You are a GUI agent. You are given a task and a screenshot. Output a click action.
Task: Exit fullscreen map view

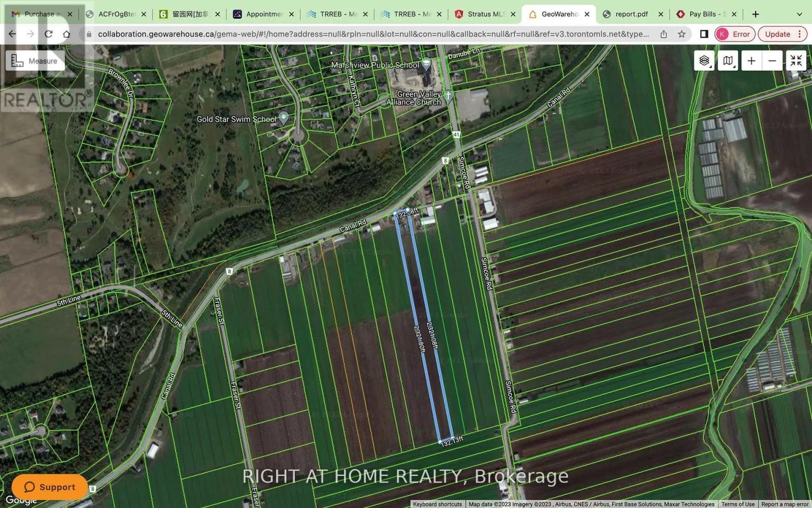[x=796, y=61]
